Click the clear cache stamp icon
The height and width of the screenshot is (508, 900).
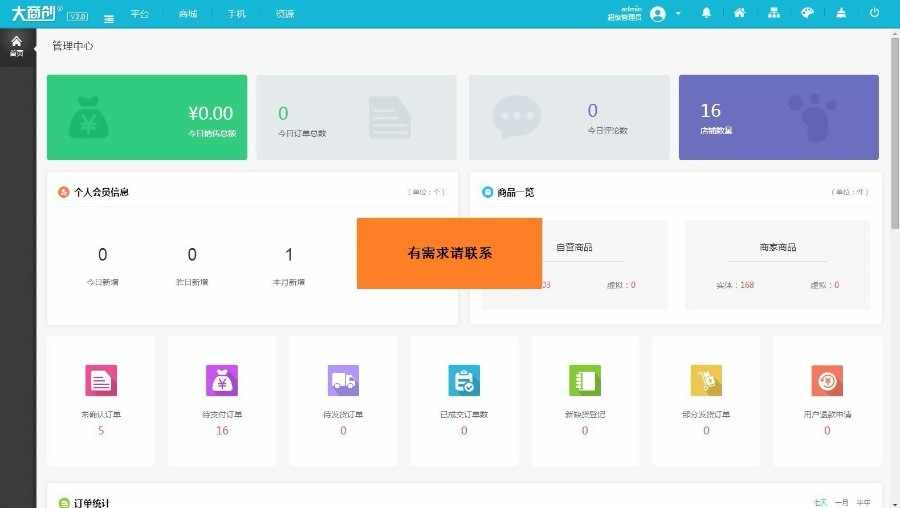tap(841, 13)
